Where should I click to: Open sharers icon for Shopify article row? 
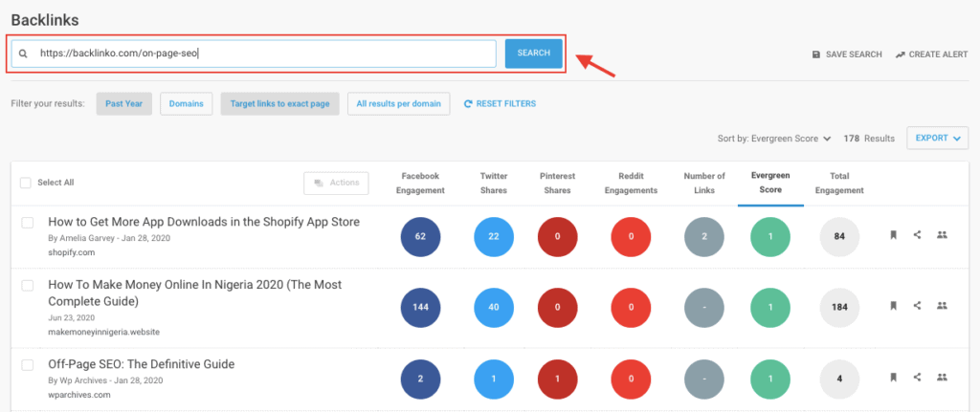(x=942, y=235)
